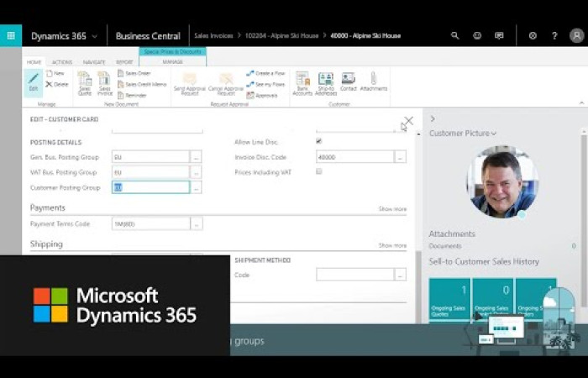Open lookup for Payment Terms Code
Viewport: 588px width, 378px height.
pos(196,224)
